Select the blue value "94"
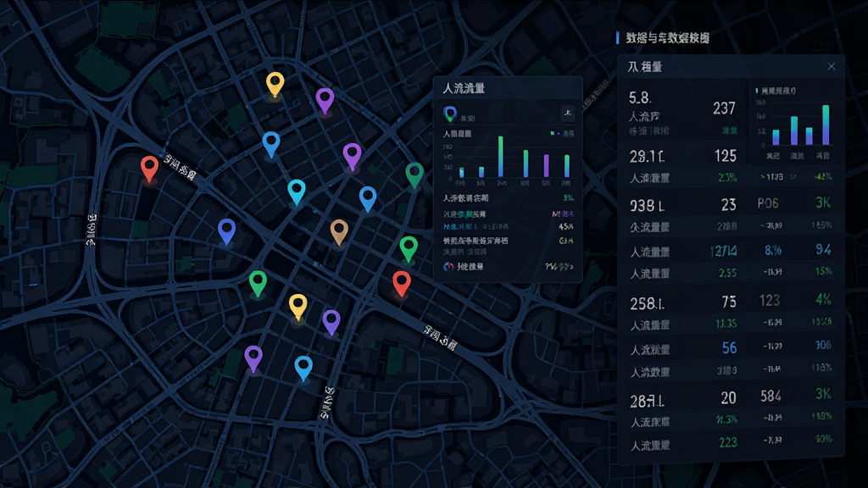This screenshot has height=488, width=868. point(823,250)
